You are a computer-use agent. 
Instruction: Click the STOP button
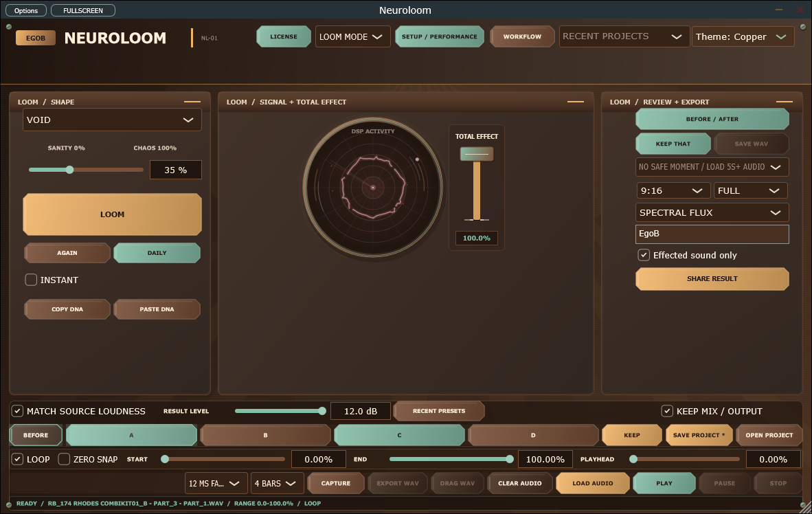[778, 484]
